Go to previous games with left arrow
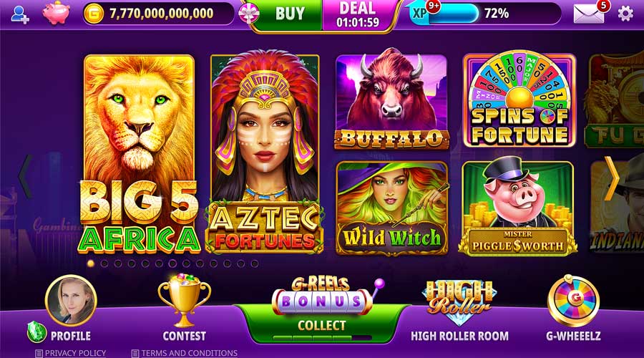The height and width of the screenshot is (358, 644). pyautogui.click(x=26, y=177)
